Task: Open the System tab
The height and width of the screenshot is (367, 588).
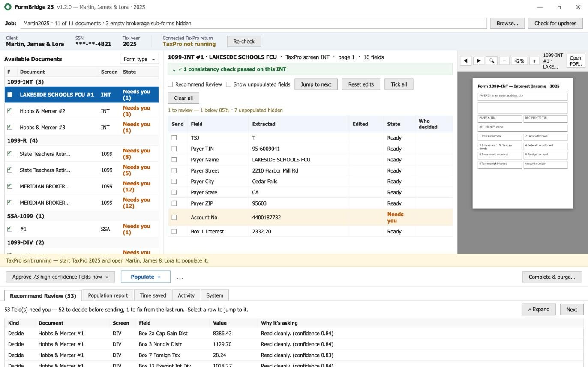Action: pyautogui.click(x=215, y=295)
